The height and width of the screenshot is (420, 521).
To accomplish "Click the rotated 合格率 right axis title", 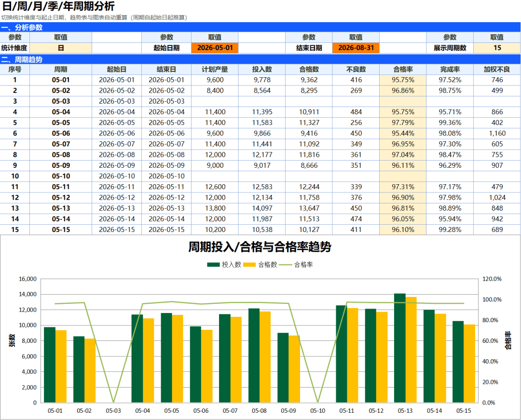I will [x=507, y=340].
